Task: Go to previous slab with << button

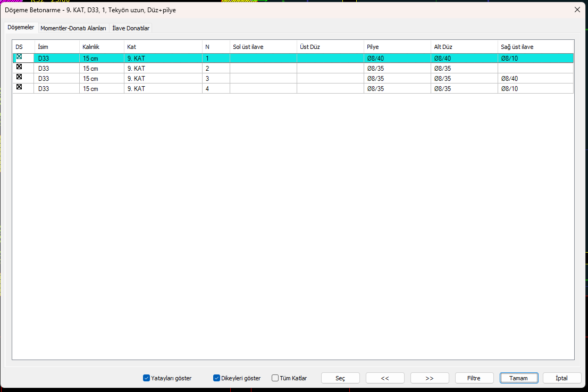Action: 385,378
